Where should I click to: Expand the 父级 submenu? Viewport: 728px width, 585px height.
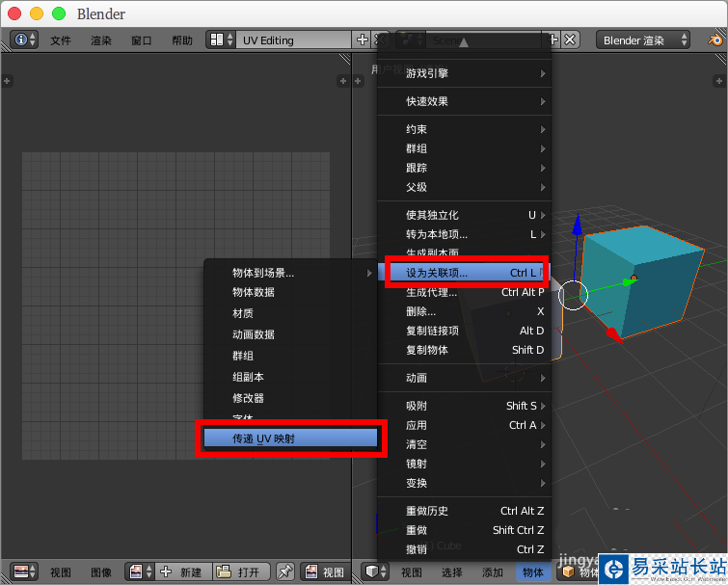(x=465, y=187)
